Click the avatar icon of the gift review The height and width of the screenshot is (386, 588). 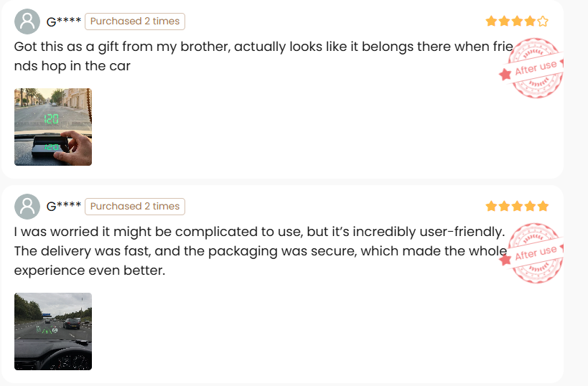[x=27, y=22]
